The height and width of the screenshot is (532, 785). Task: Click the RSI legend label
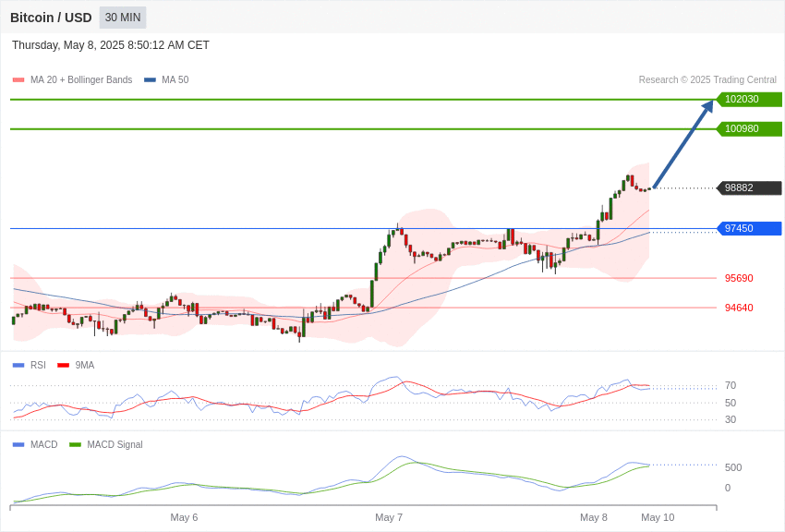pos(38,365)
